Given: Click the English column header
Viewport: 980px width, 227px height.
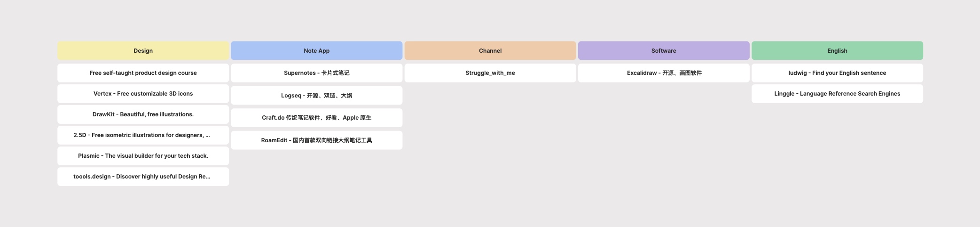Looking at the screenshot, I should pyautogui.click(x=837, y=50).
